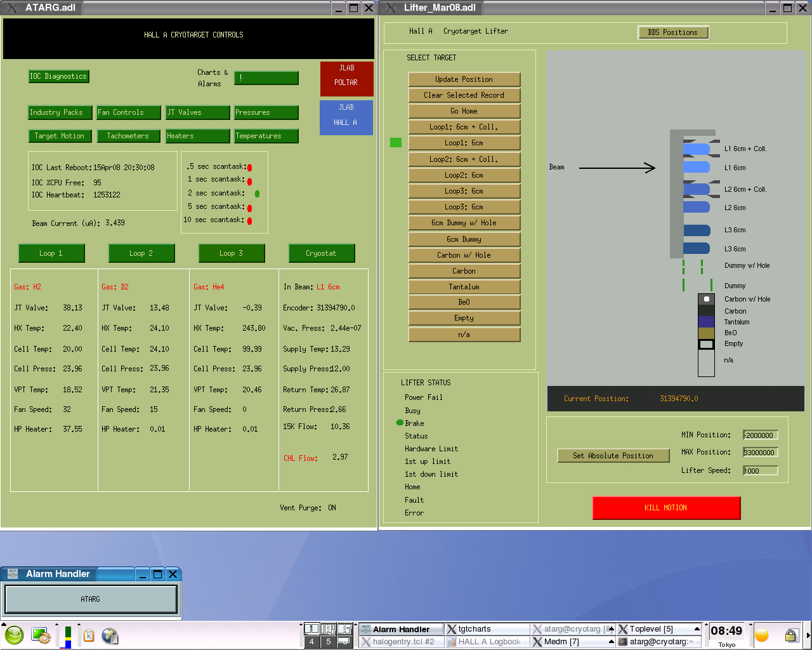The height and width of the screenshot is (650, 812).
Task: Open the JT Valves related display menu
Action: click(x=197, y=112)
